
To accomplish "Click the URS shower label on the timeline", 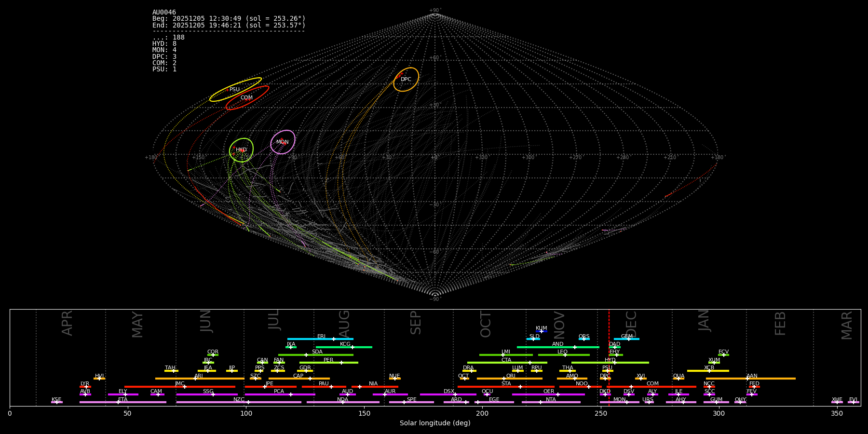I will [x=648, y=400].
